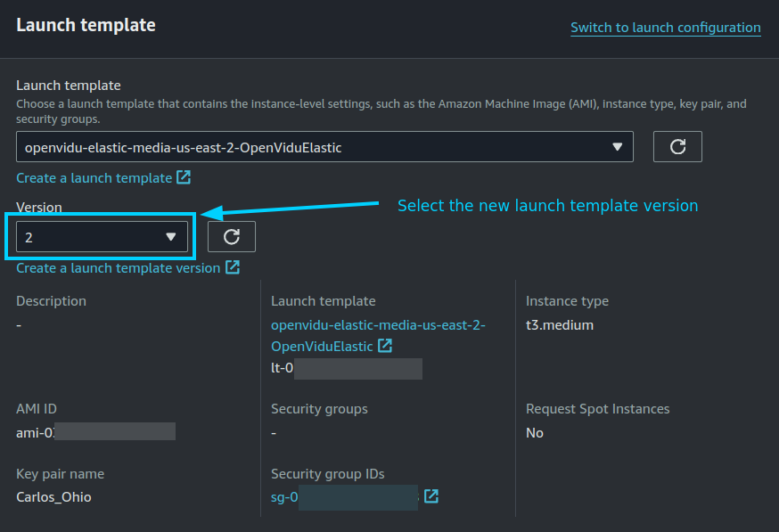The image size is (779, 532).
Task: Click external link icon next to the sg-0 security group
Action: pyautogui.click(x=431, y=497)
